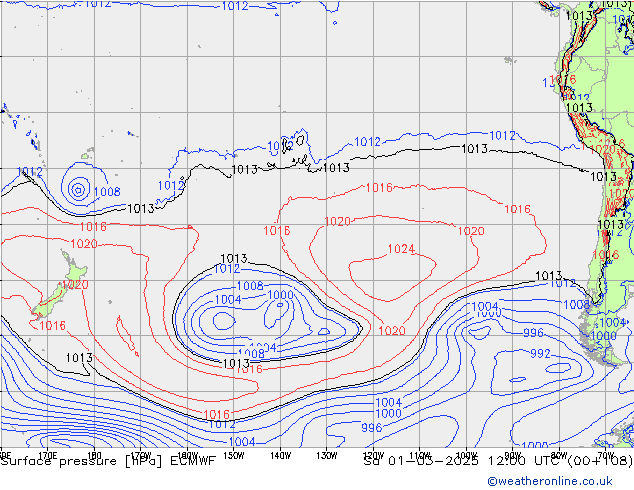The width and height of the screenshot is (634, 490).
Task: Select the 150W longitude label
Action: 234,456
